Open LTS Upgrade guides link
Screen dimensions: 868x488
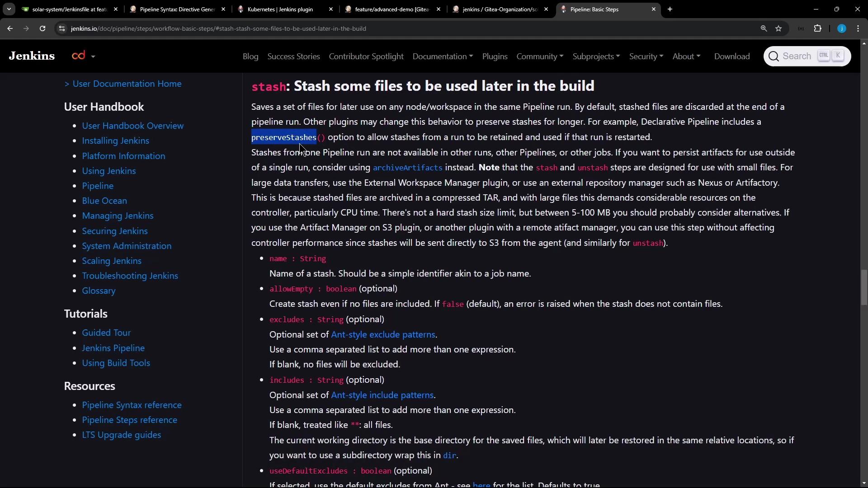tap(121, 435)
